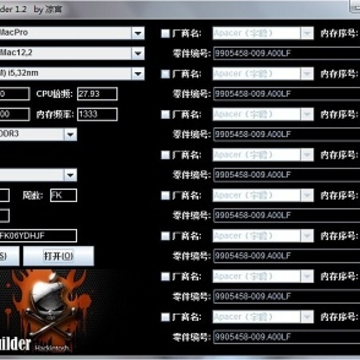Click the 打开(O) open button
Viewport: 360px width, 360px height.
point(59,256)
